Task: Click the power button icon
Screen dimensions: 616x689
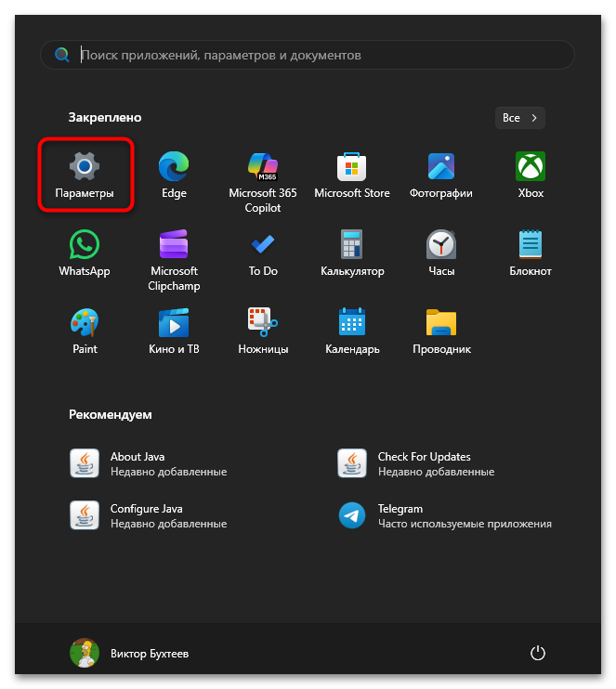Action: (x=537, y=653)
